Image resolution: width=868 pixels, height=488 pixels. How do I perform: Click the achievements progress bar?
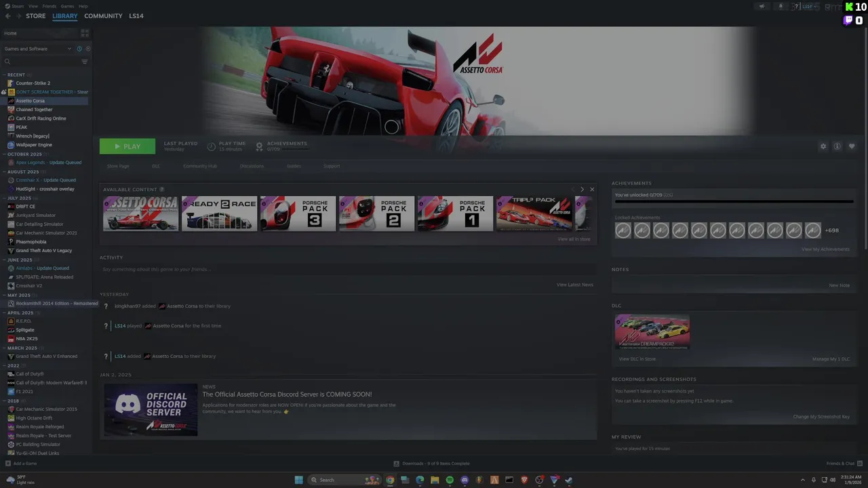pos(734,201)
